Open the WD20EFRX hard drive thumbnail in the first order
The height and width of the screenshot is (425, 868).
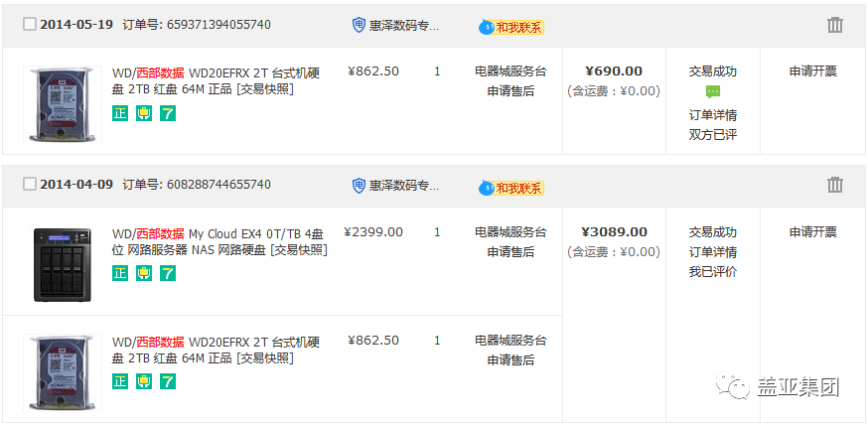[63, 104]
